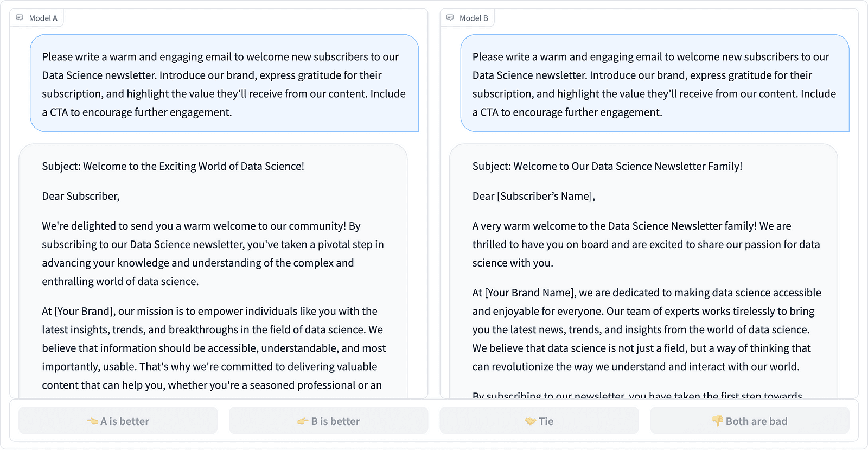The height and width of the screenshot is (450, 868).
Task: Select Both are bad
Action: [750, 421]
